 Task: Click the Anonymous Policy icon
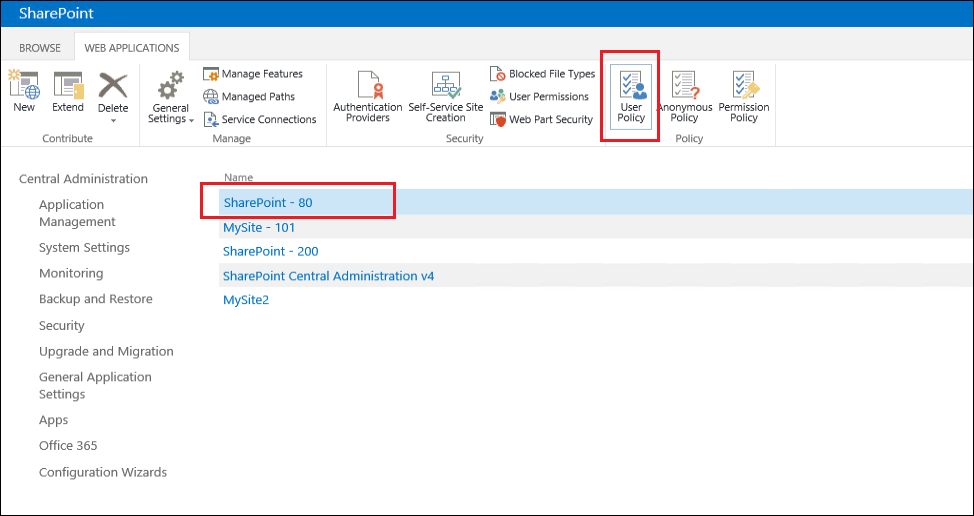pyautogui.click(x=685, y=85)
